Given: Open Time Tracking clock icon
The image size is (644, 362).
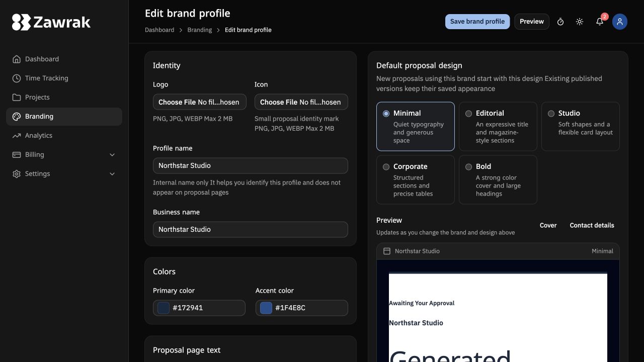Looking at the screenshot, I should 17,78.
